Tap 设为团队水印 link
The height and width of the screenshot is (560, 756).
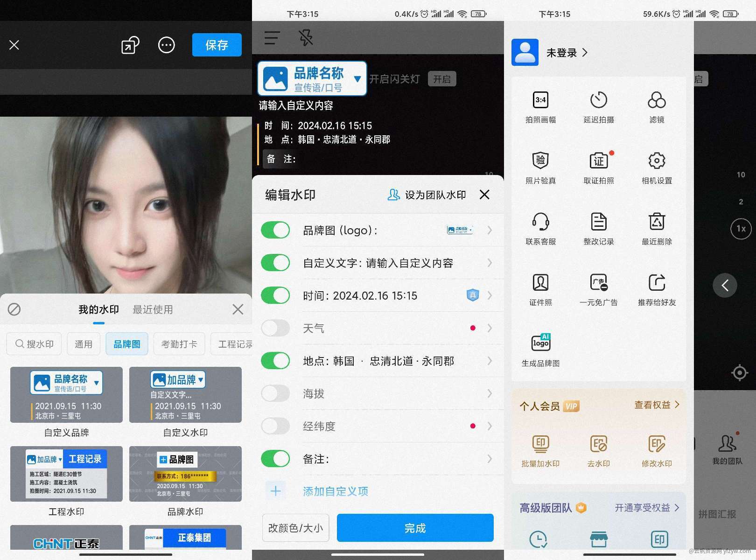tap(427, 195)
